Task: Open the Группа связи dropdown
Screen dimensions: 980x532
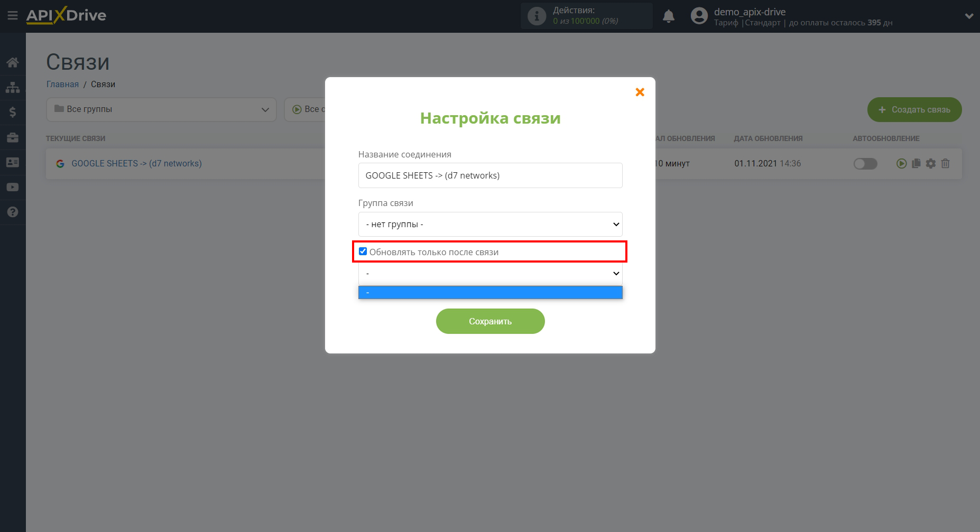Action: coord(490,224)
